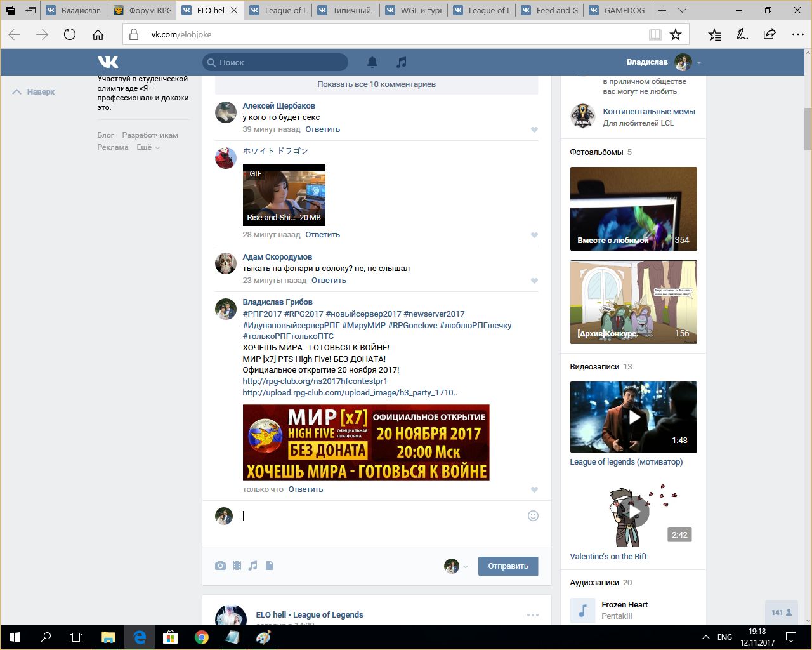Switch to the Feed and G tab

[x=551, y=10]
